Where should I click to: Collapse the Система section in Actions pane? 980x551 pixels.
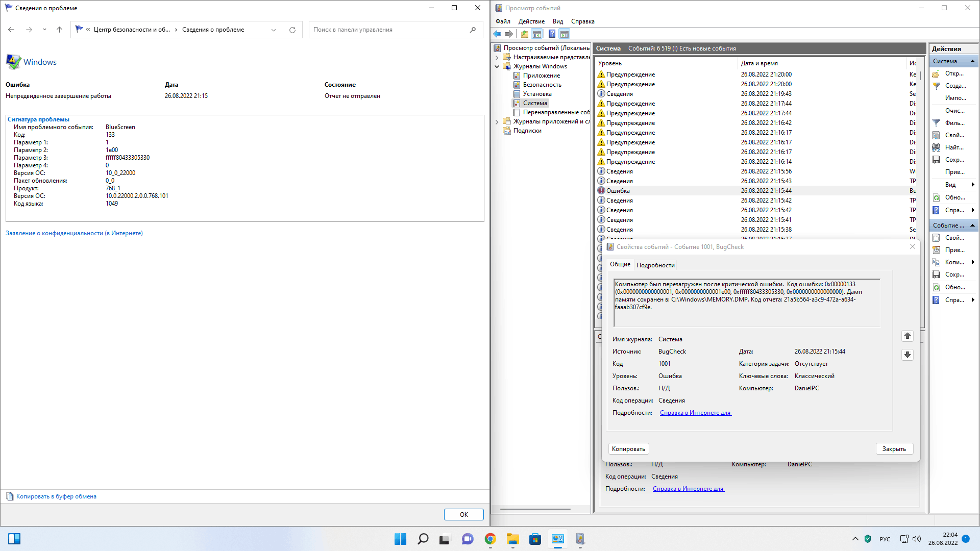pos(972,61)
